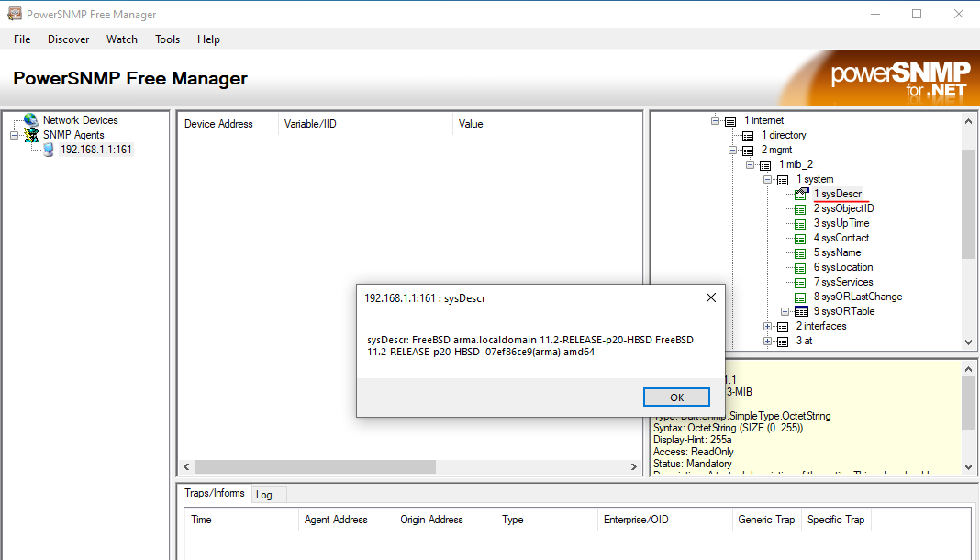The height and width of the screenshot is (560, 980).
Task: Expand the sysORTable node
Action: pyautogui.click(x=785, y=311)
